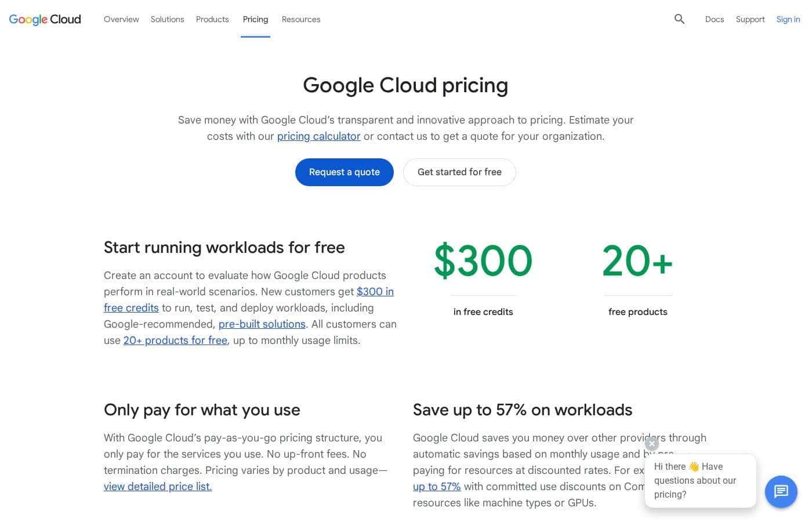The image size is (812, 522).
Task: Click Sign in
Action: pos(788,19)
